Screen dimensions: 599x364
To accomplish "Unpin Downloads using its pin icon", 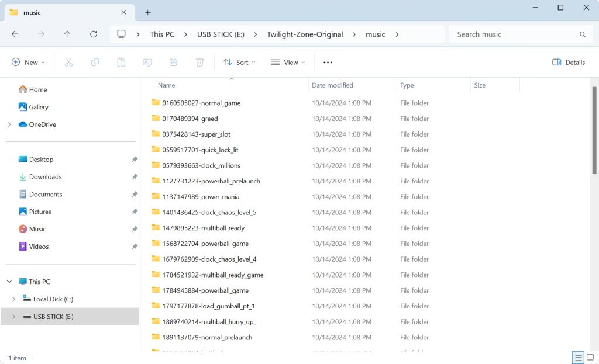I will [x=135, y=176].
